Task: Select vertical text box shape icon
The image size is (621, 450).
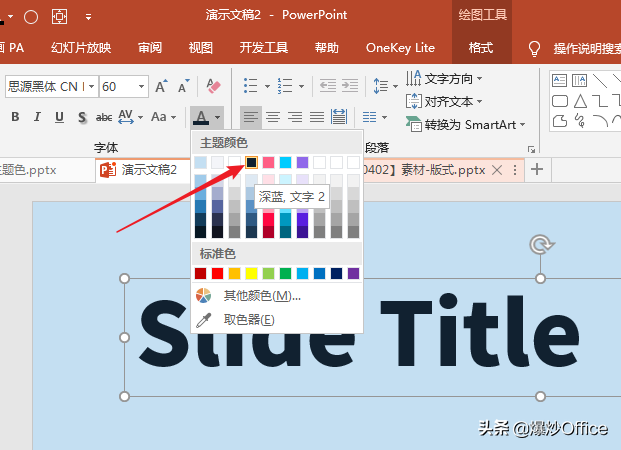Action: pyautogui.click(x=579, y=80)
